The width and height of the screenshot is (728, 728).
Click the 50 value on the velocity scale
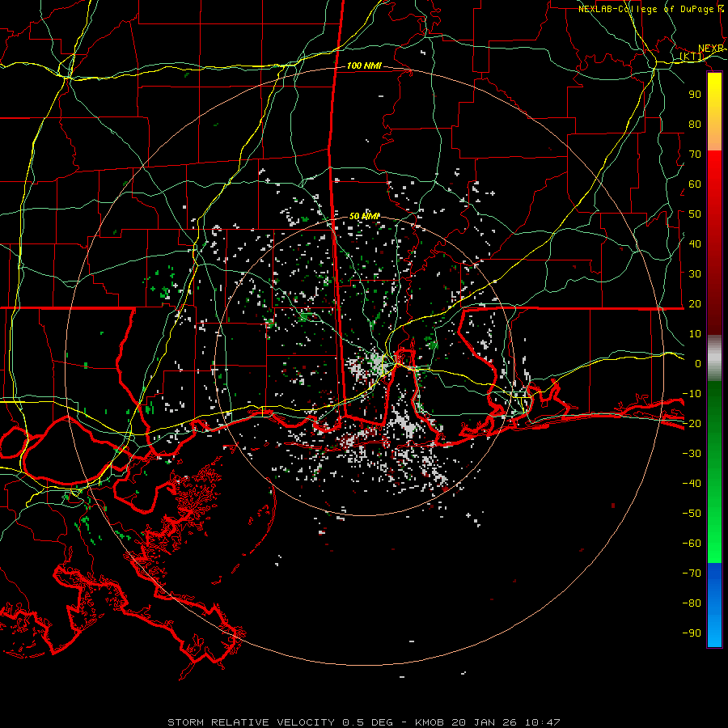click(695, 214)
